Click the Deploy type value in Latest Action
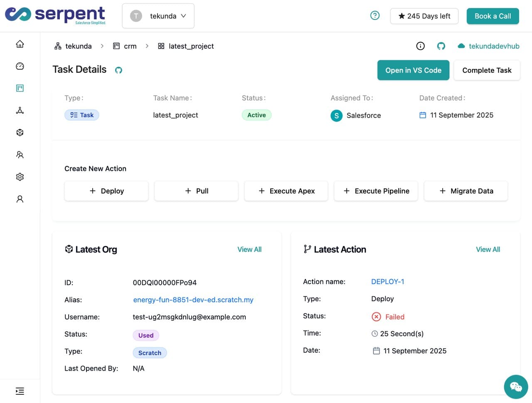Image resolution: width=532 pixels, height=403 pixels. click(x=382, y=299)
